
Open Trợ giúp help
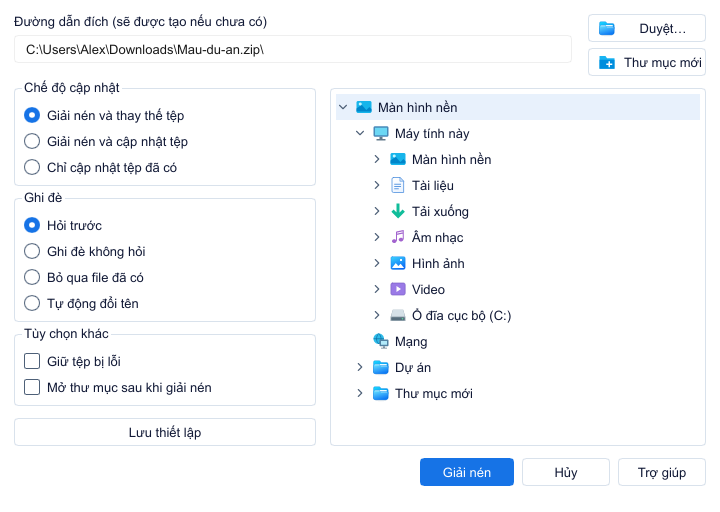click(x=662, y=472)
